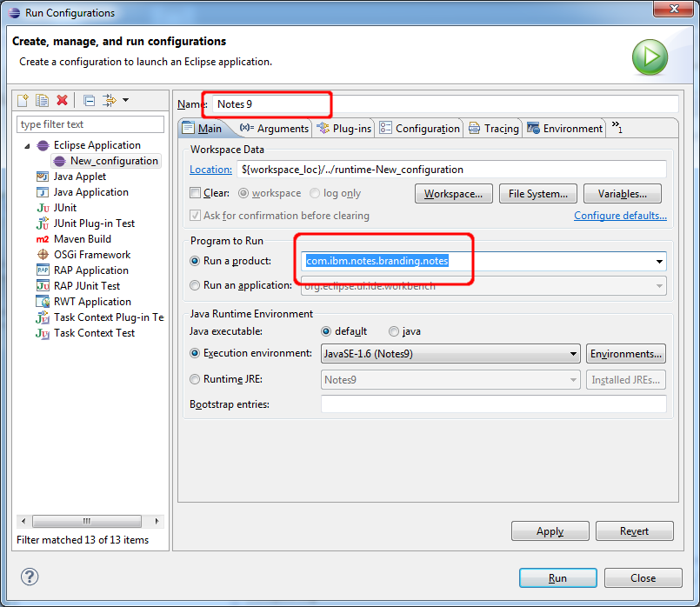Click the collapse all icon
Screen dimensions: 700x607
(89, 101)
